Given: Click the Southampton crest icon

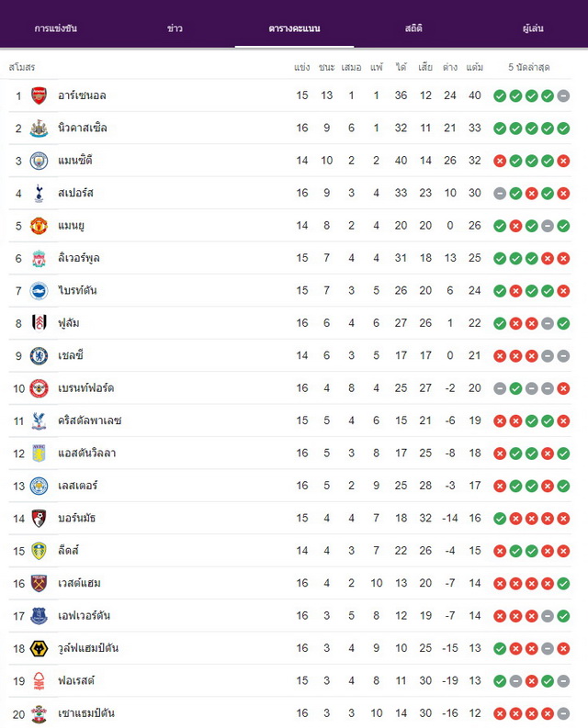Looking at the screenshot, I should 39,713.
